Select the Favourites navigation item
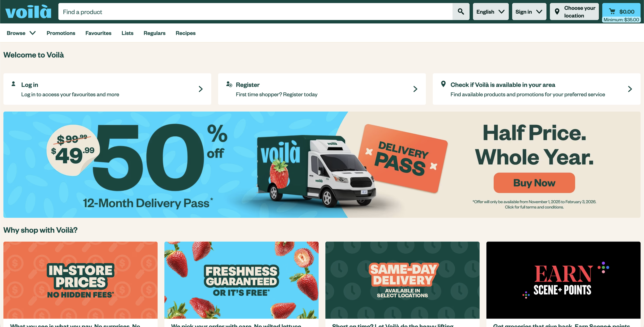The width and height of the screenshot is (644, 327). 98,33
